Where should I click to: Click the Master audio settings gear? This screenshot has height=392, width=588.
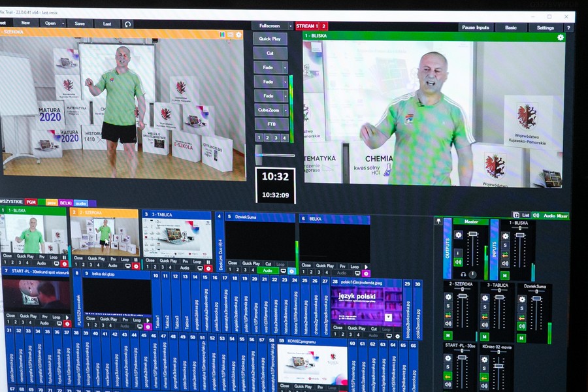point(459,235)
